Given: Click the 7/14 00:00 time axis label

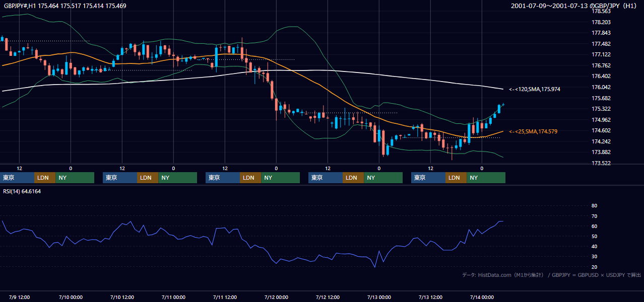Looking at the screenshot, I should [482, 297].
